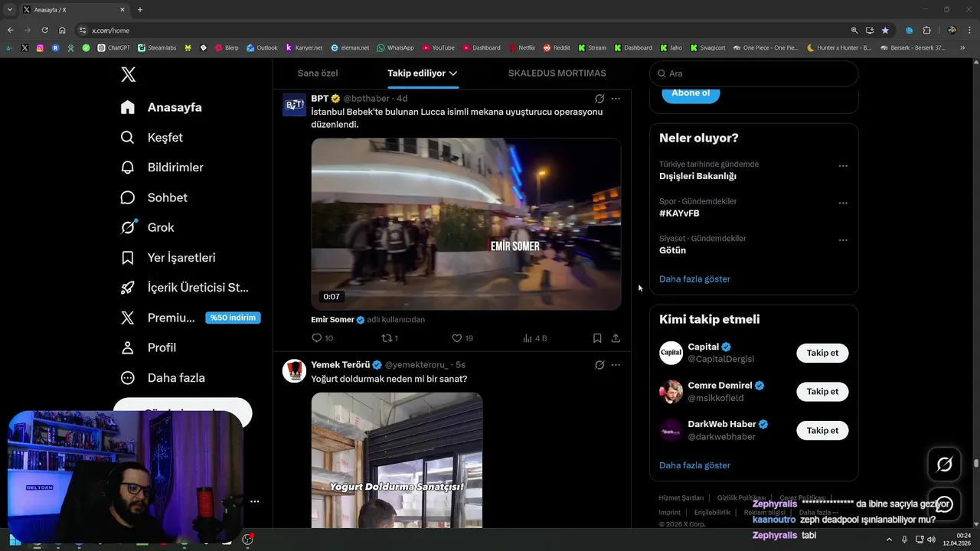Viewport: 980px width, 551px height.
Task: Bookmark this page with star icon
Action: [885, 31]
